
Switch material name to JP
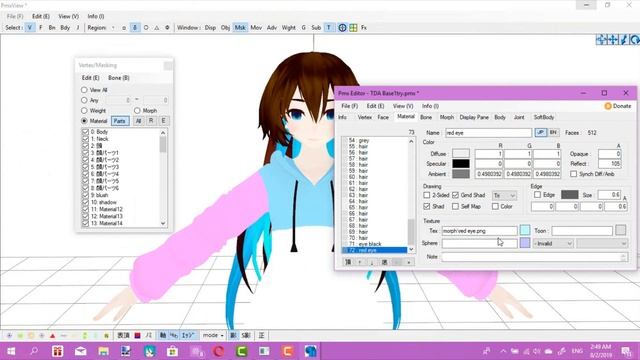point(540,133)
